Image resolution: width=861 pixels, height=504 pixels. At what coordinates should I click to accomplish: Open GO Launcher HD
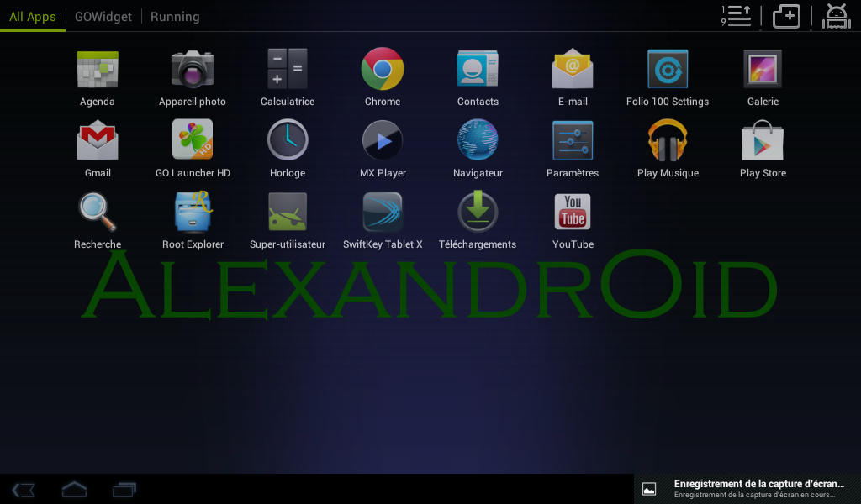[193, 148]
